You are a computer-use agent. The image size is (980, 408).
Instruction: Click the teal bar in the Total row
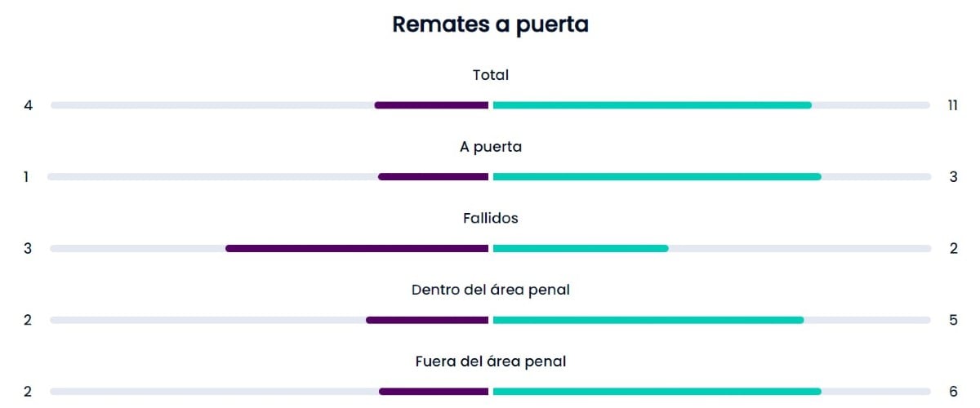652,105
